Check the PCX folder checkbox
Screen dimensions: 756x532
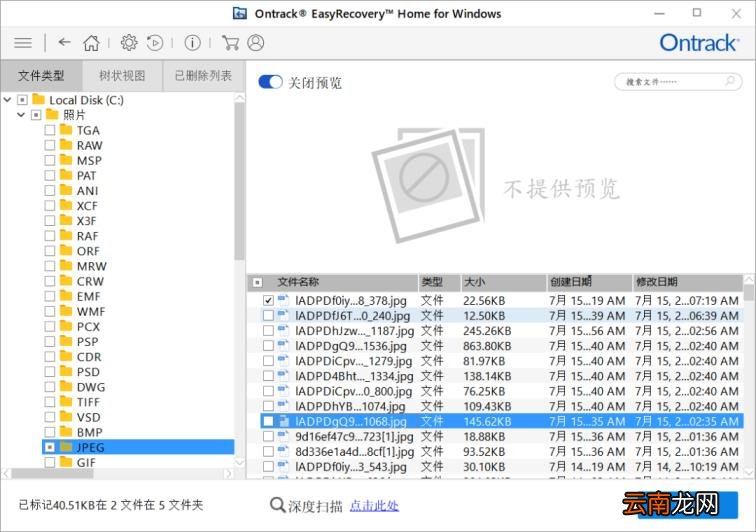pyautogui.click(x=50, y=327)
